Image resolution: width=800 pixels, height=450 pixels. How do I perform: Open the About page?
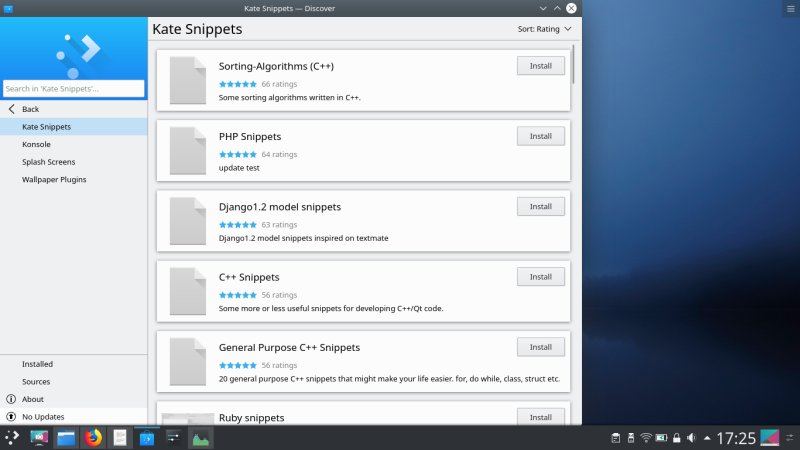pos(74,399)
